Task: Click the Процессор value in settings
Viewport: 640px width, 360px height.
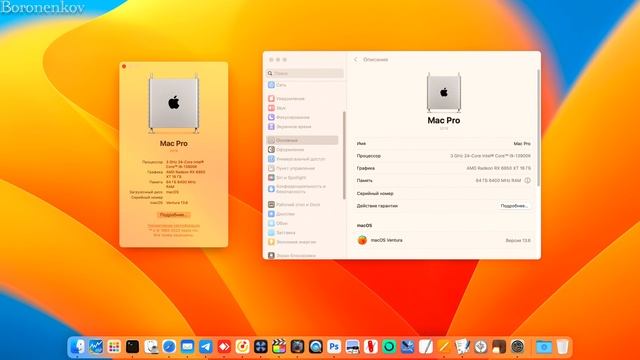Action: point(490,156)
